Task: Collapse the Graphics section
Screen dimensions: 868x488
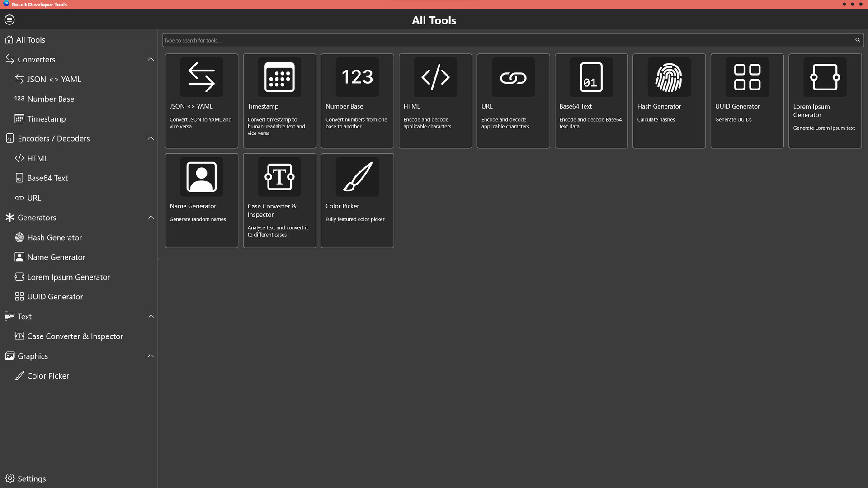Action: tap(151, 356)
